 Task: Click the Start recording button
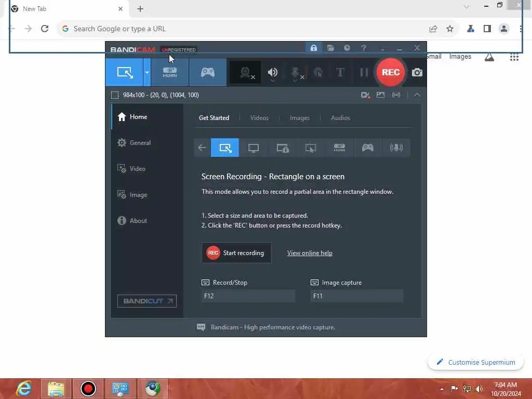[x=236, y=253]
